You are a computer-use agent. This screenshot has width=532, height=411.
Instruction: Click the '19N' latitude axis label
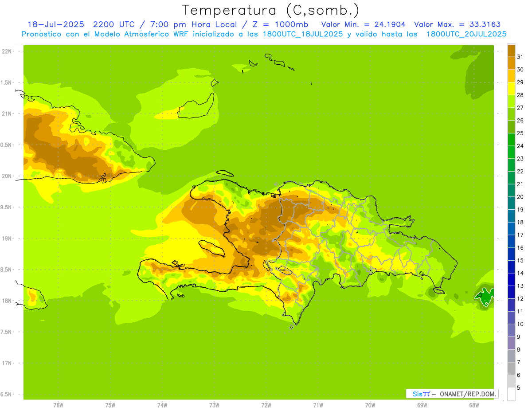click(7, 238)
